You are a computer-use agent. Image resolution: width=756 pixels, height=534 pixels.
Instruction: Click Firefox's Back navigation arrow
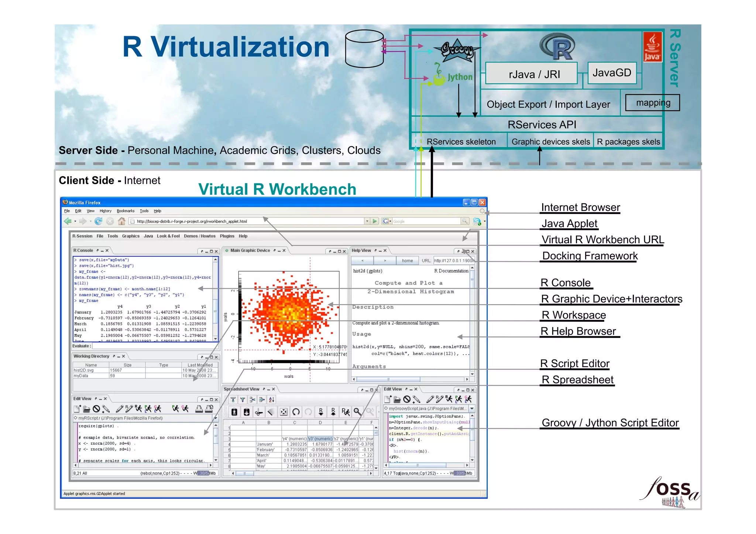tap(68, 221)
